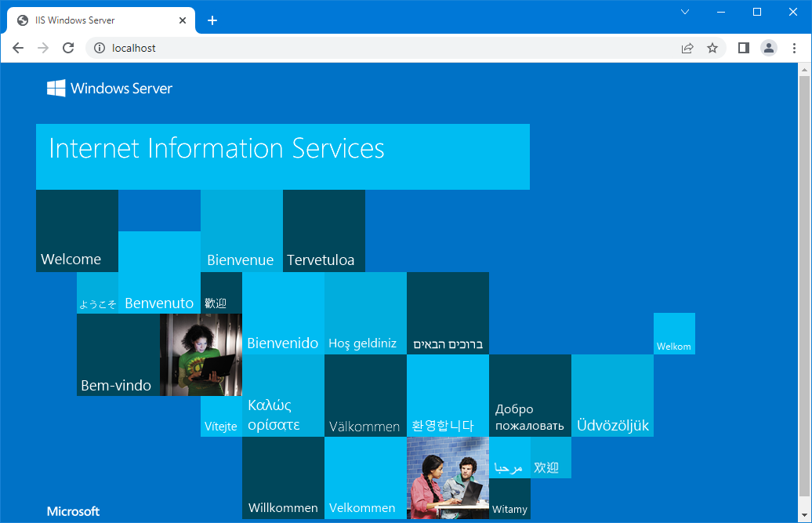Click the 欢迎 simplified Chinese tile

(551, 458)
